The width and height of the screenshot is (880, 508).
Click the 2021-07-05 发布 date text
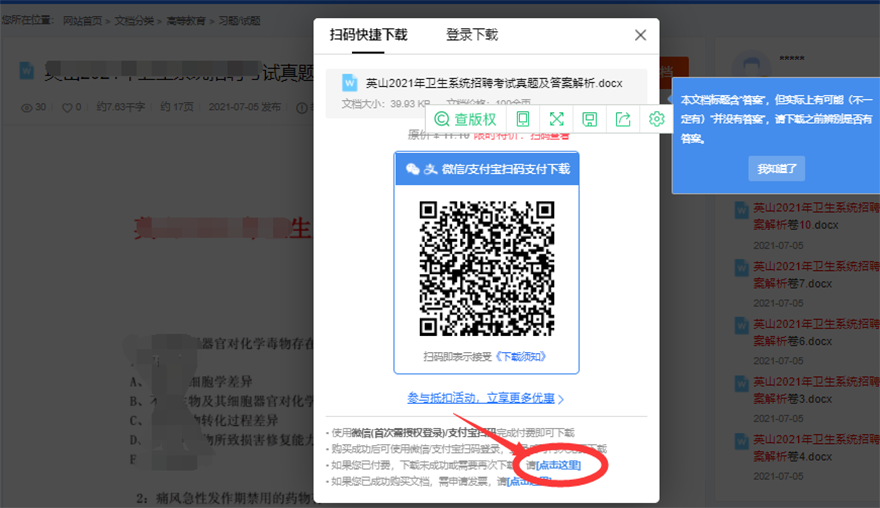pyautogui.click(x=245, y=107)
